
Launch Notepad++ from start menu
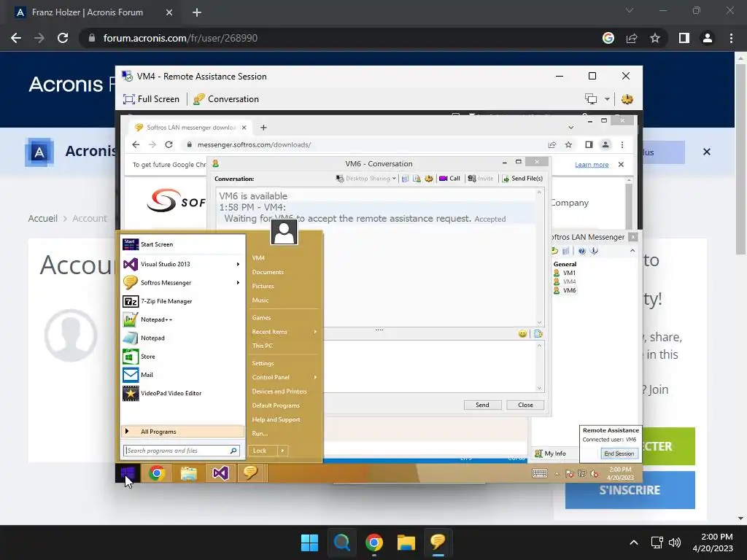pos(182,319)
